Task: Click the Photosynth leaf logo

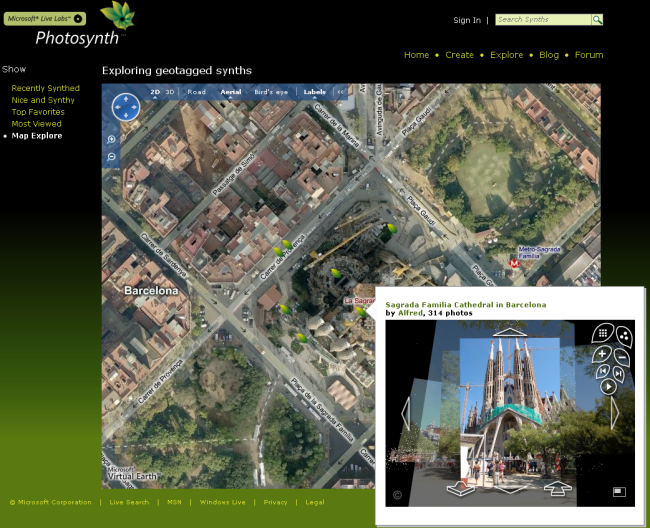Action: 119,15
